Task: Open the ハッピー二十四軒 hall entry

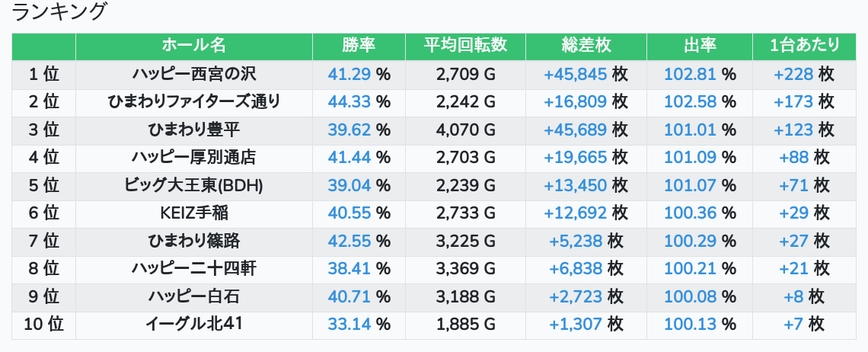Action: [x=193, y=268]
